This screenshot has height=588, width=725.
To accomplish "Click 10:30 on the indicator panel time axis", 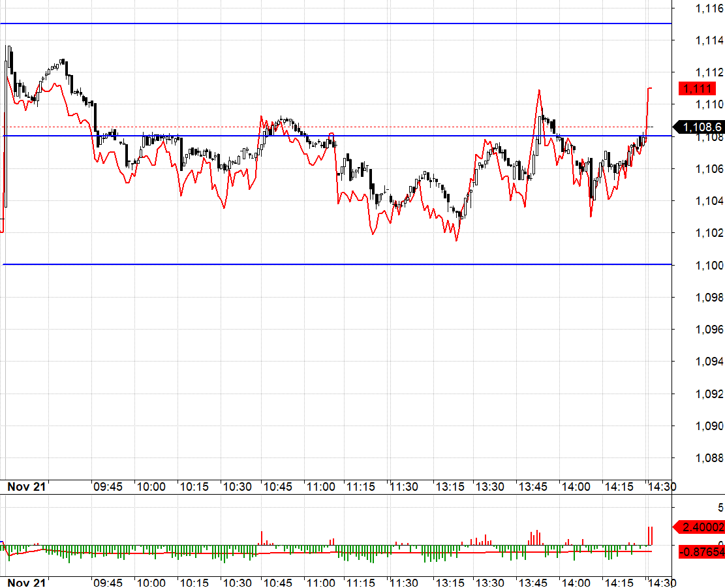I will [238, 581].
